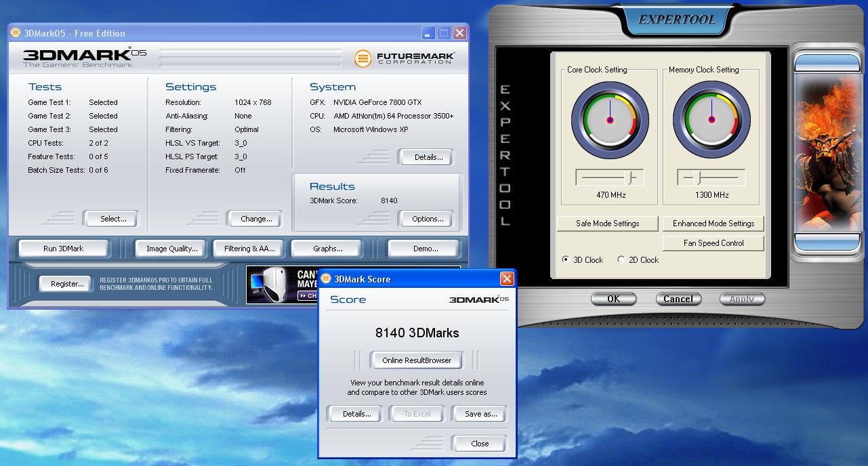Click the 3DMark Score dialog title icon
The width and height of the screenshot is (868, 466).
pos(326,278)
